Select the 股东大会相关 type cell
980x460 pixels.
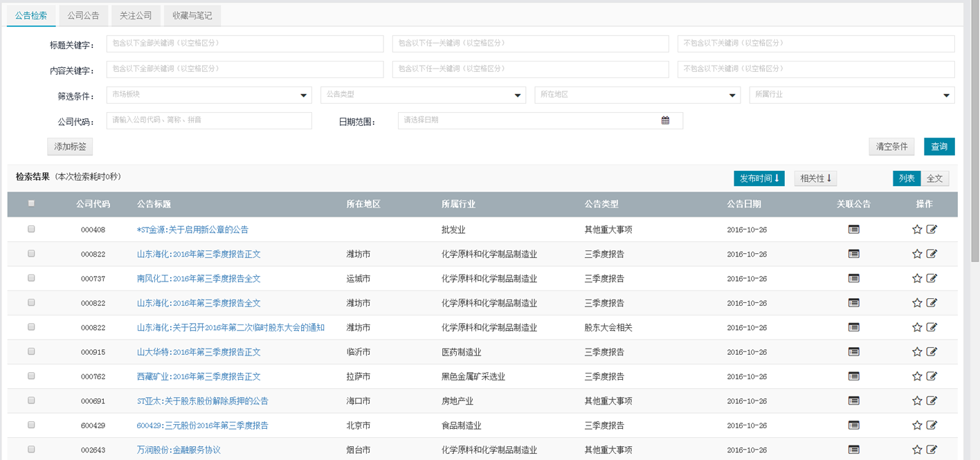[x=608, y=328]
